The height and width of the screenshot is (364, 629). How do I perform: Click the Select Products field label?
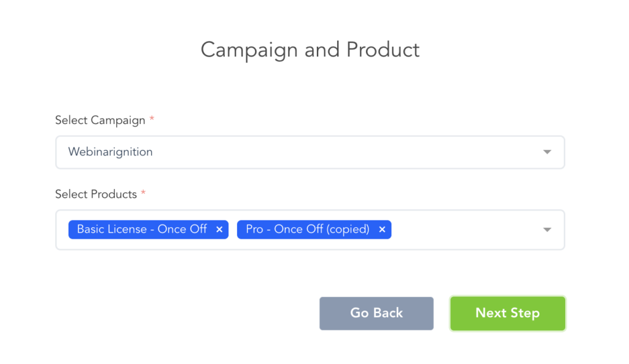coord(96,194)
